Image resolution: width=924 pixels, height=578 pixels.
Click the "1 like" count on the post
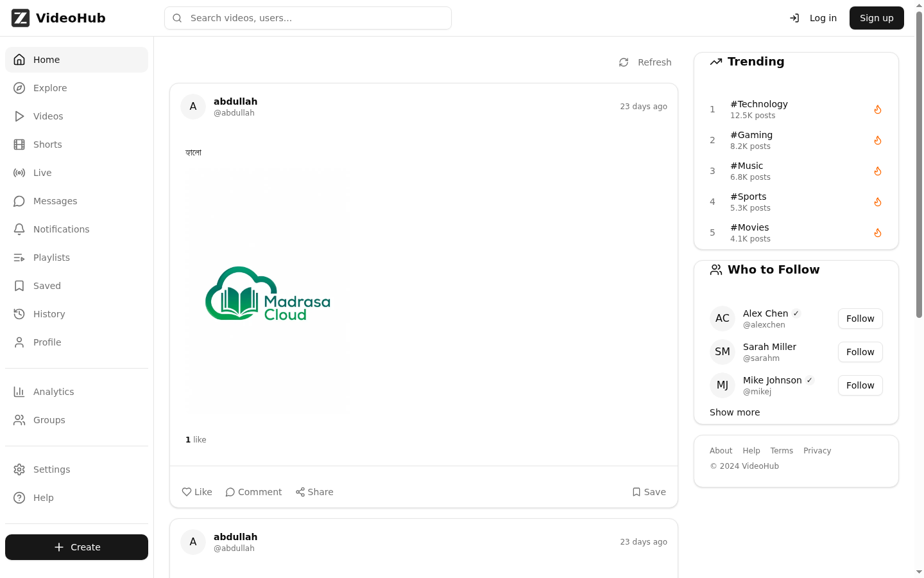pos(196,440)
